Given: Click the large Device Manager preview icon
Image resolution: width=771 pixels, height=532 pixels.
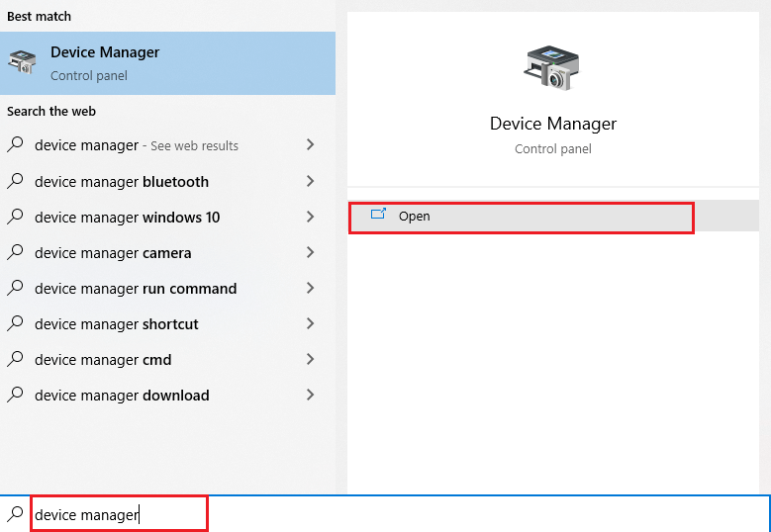Looking at the screenshot, I should point(551,68).
